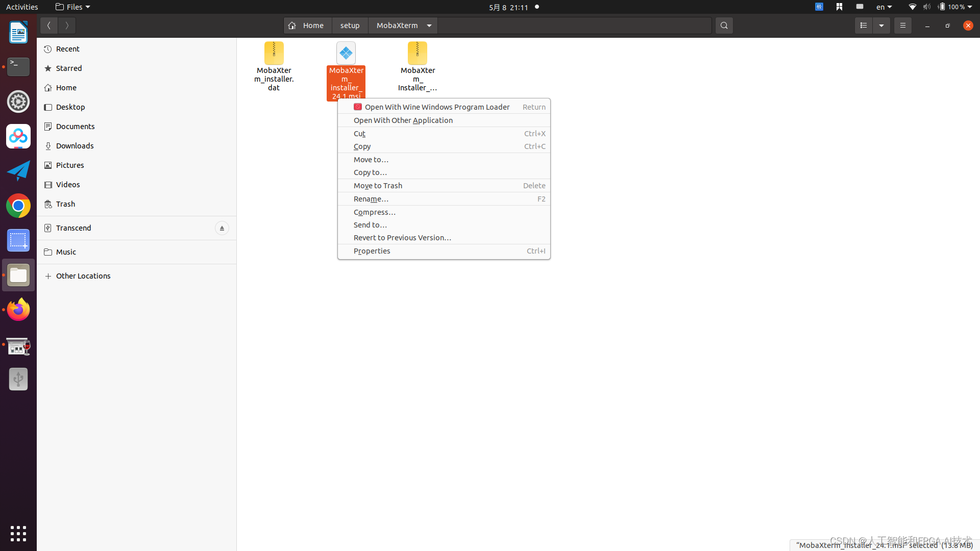Viewport: 980px width, 551px height.
Task: Launch Baidu Netdisk from the dock
Action: click(x=18, y=136)
